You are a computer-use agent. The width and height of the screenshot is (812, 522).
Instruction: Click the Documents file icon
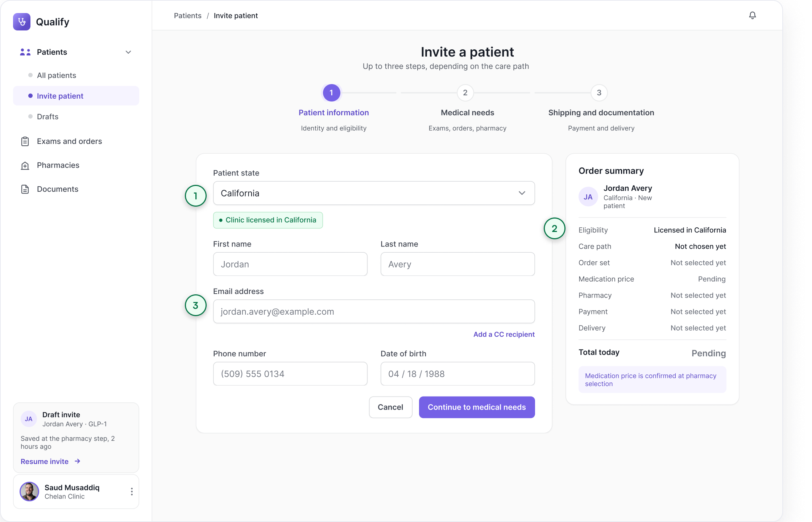(x=25, y=189)
